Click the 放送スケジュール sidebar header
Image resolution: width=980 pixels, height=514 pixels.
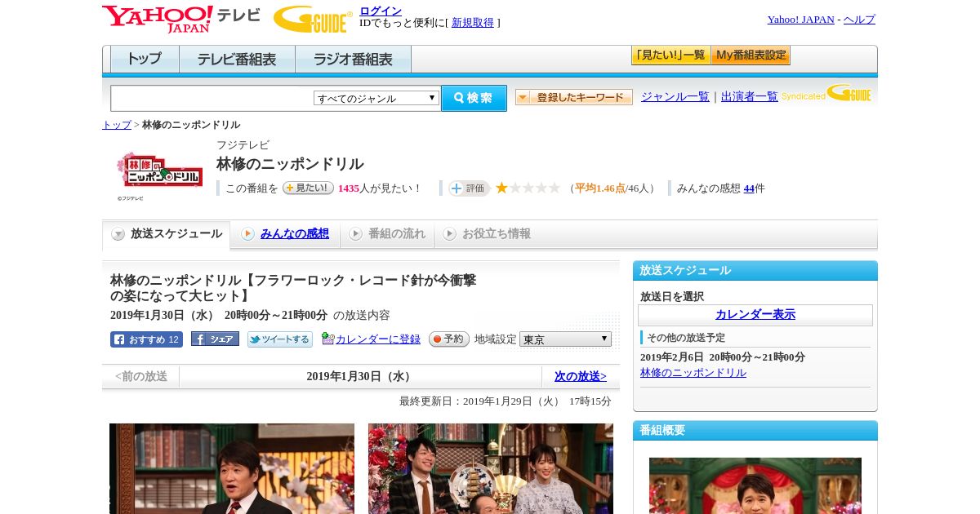(x=755, y=271)
